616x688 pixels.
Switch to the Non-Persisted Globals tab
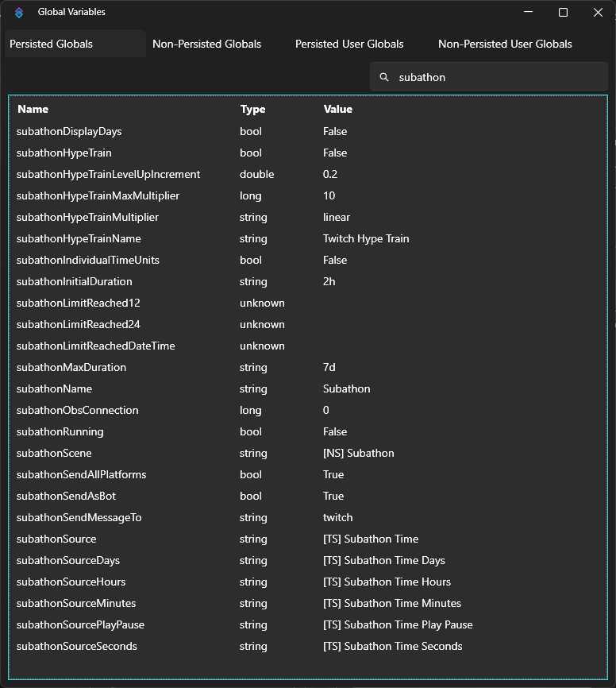tap(206, 44)
